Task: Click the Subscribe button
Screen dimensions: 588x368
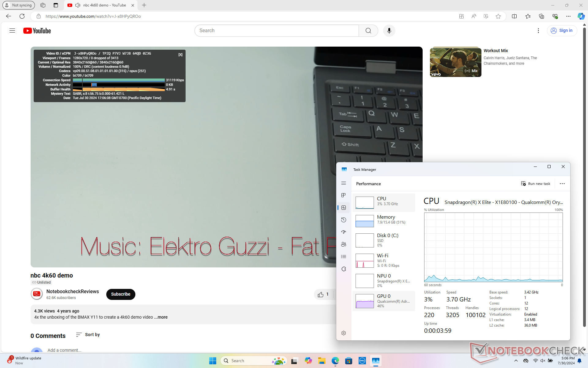Action: point(121,294)
